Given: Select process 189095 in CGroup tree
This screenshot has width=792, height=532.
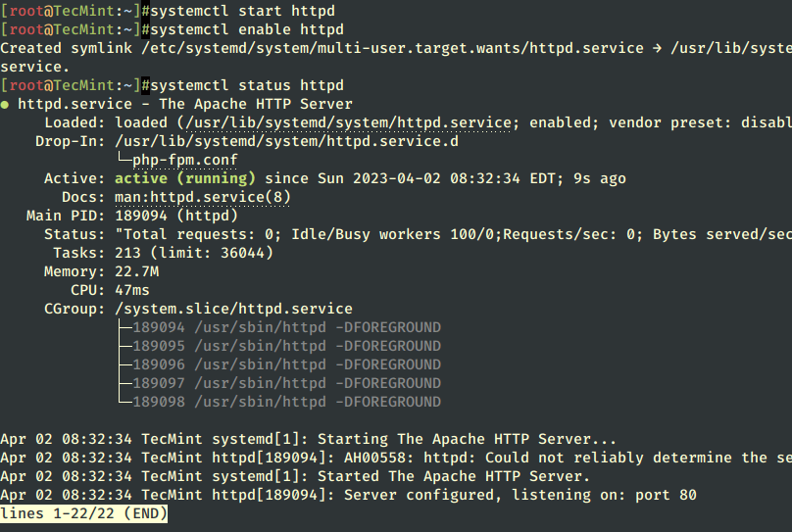Looking at the screenshot, I should 287,346.
